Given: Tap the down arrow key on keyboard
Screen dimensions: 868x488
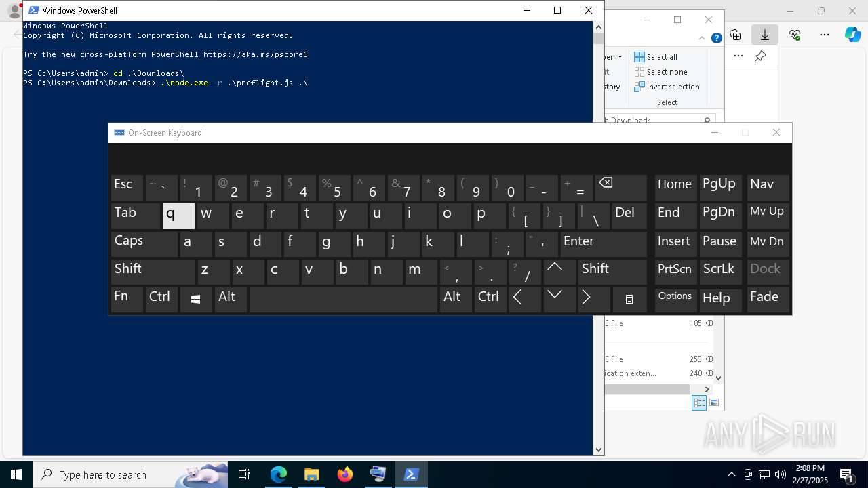Looking at the screenshot, I should (559, 299).
